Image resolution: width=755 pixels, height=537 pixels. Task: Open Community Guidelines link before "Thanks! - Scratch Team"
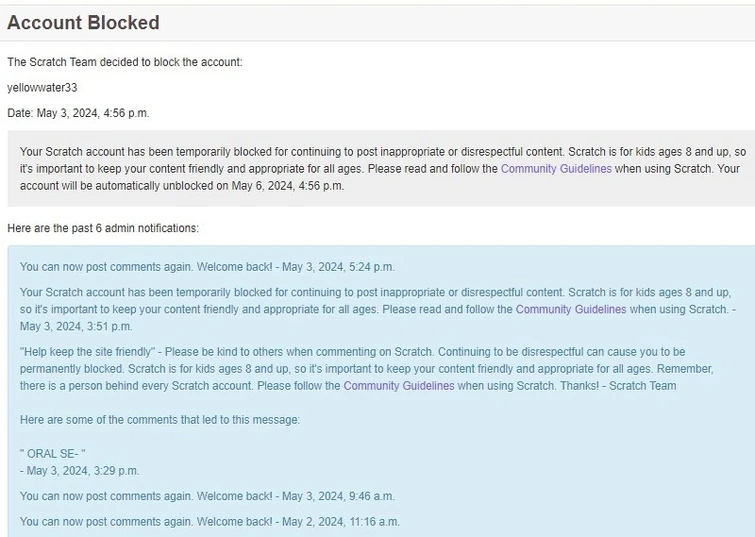click(x=399, y=386)
